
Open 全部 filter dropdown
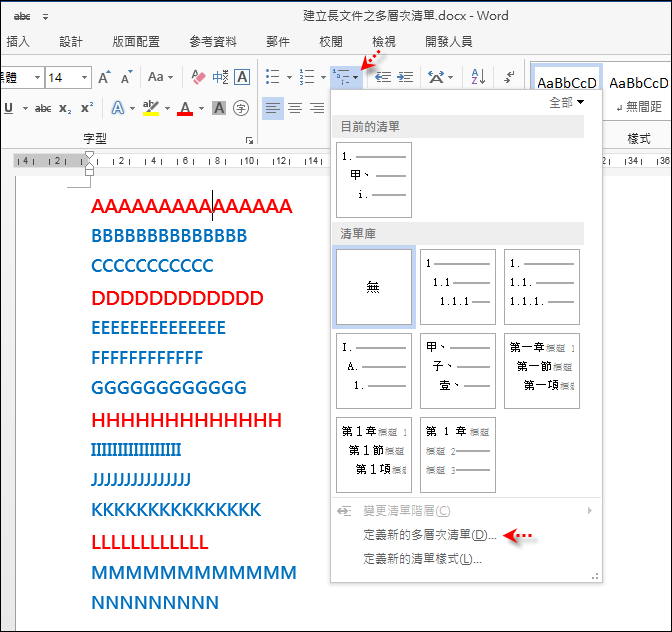click(x=567, y=102)
